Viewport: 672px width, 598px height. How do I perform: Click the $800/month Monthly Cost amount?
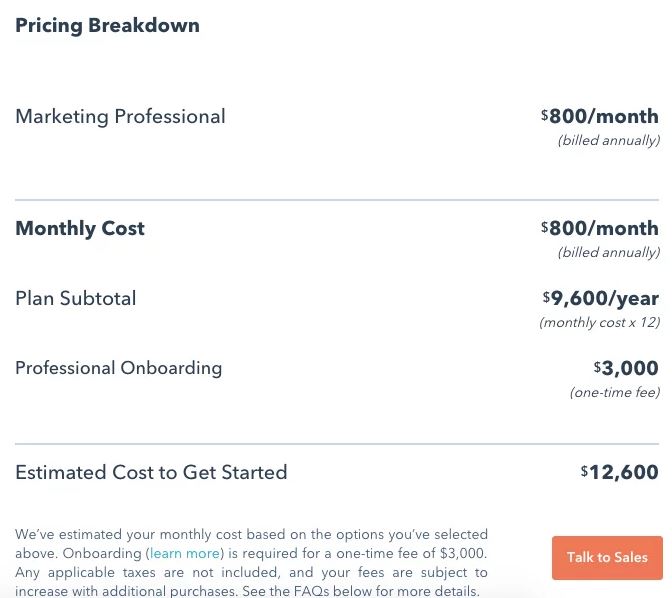click(600, 228)
